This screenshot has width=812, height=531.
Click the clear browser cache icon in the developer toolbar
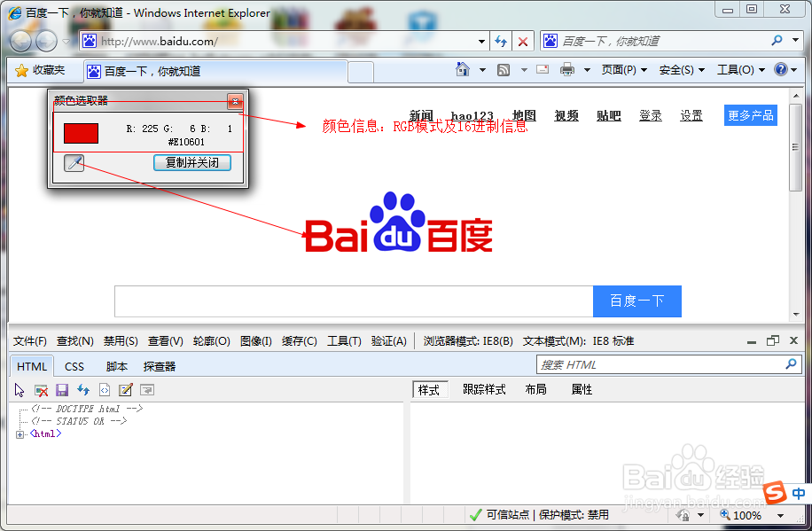pyautogui.click(x=41, y=390)
